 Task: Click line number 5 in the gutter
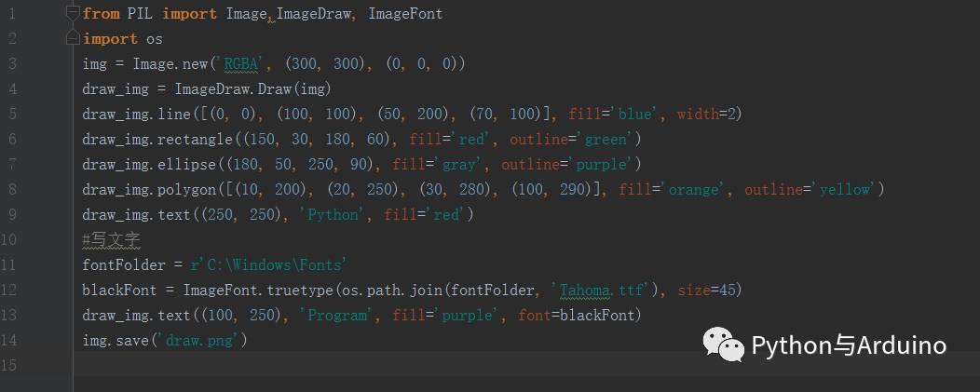[12, 115]
